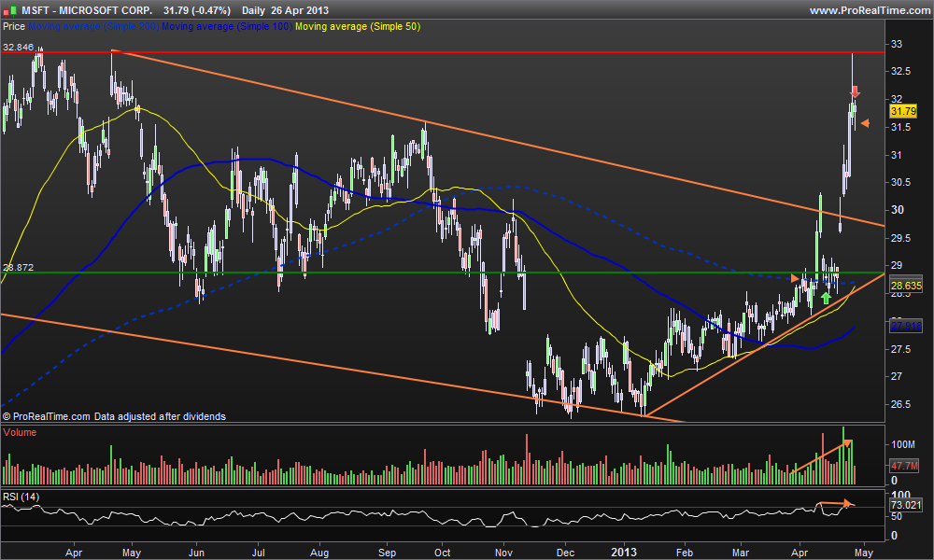Select the Daily timeframe label
The height and width of the screenshot is (560, 934).
pyautogui.click(x=253, y=10)
